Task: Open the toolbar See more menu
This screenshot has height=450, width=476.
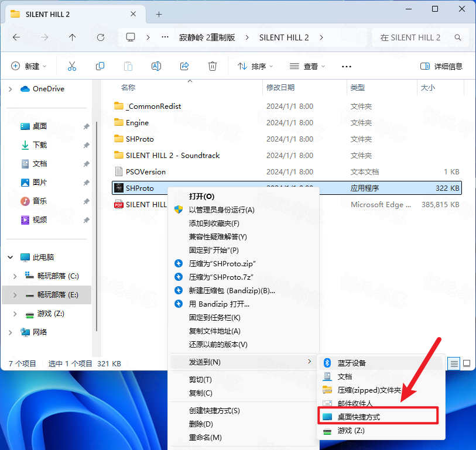Action: [347, 67]
